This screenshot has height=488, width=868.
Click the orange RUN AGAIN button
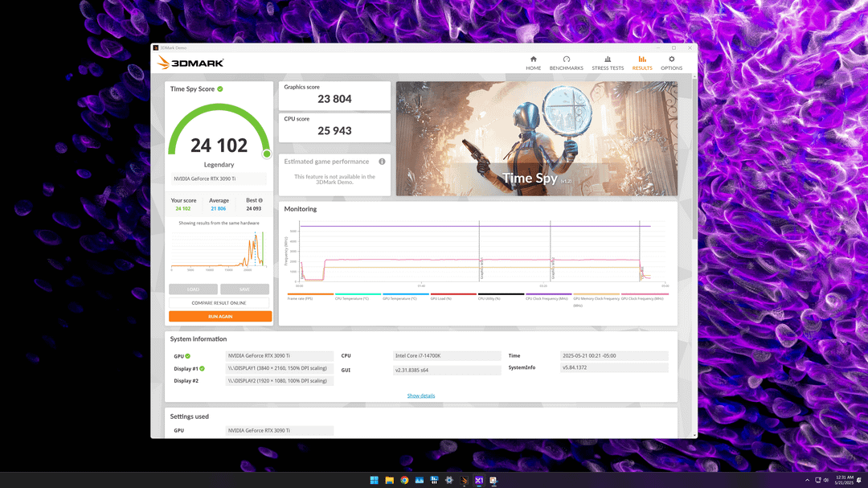tap(220, 316)
